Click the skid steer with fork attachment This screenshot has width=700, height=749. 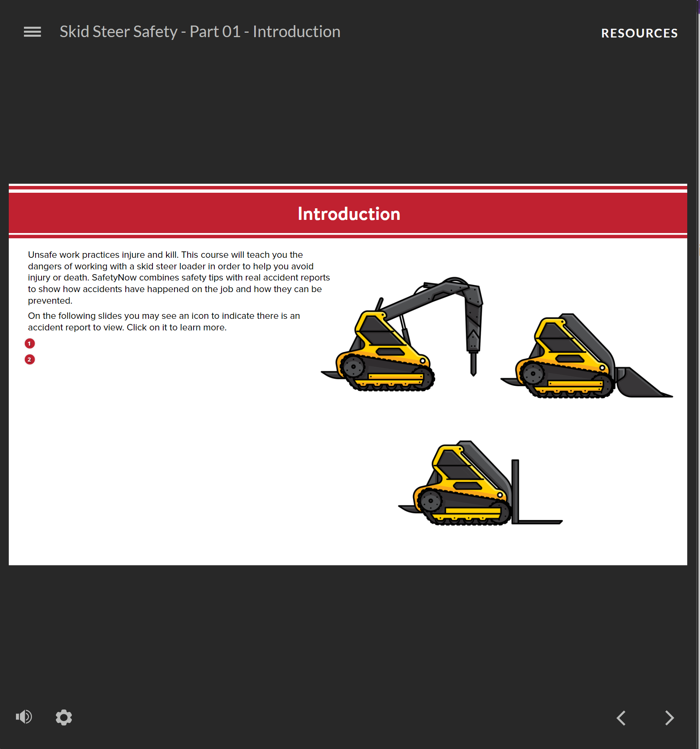tap(481, 483)
